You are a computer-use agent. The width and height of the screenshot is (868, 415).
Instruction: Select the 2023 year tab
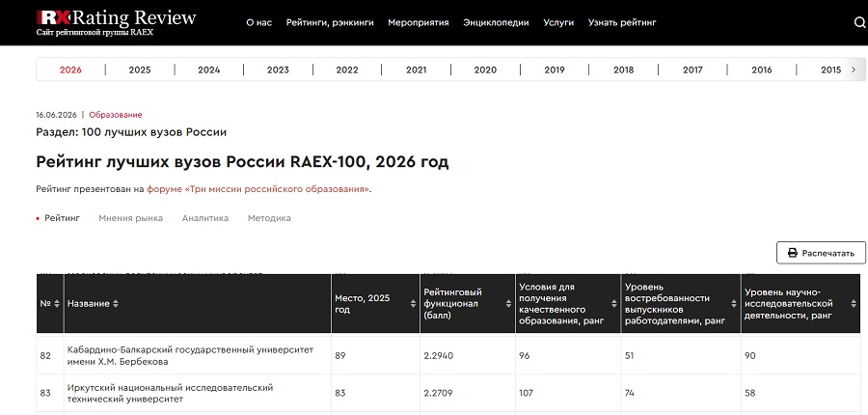click(278, 69)
